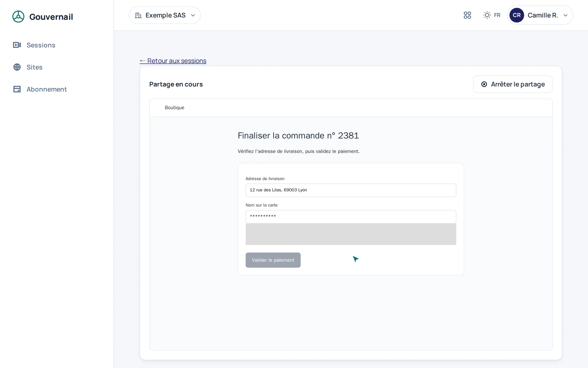Click the Gouvernail brand name
This screenshot has height=368, width=588.
[x=51, y=17]
